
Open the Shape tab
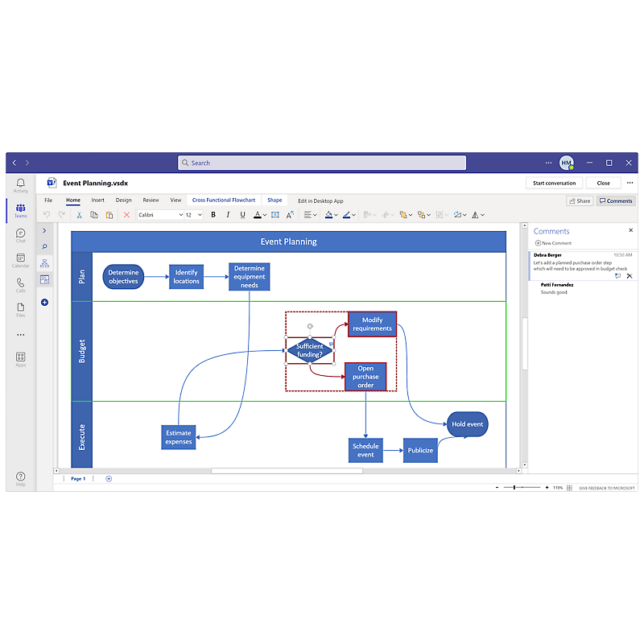[275, 200]
